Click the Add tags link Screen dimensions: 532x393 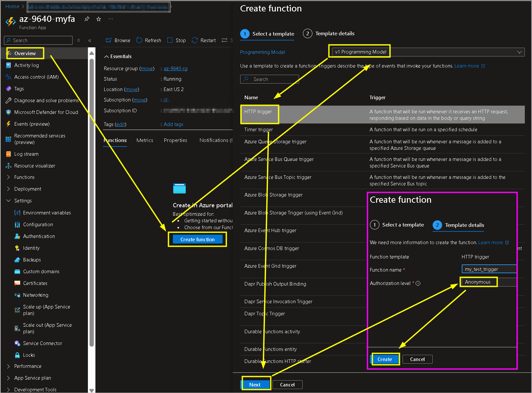click(x=173, y=124)
